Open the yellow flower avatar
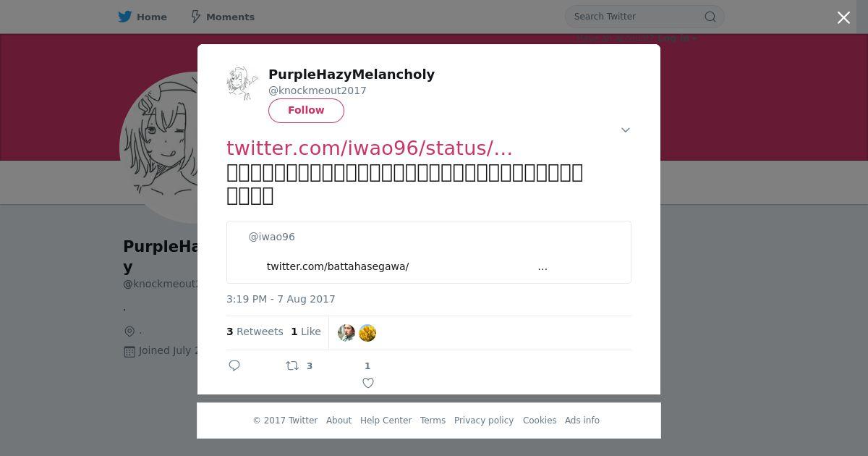The image size is (868, 456). [367, 333]
